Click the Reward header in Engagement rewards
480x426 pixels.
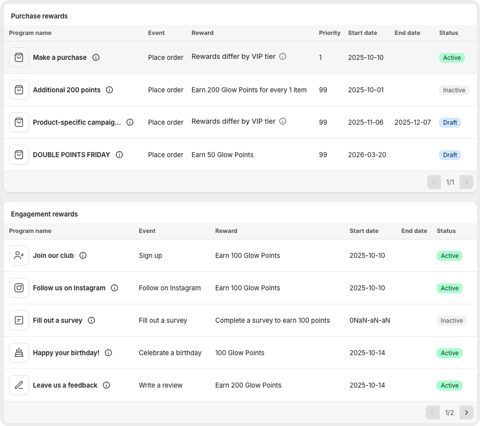click(x=226, y=231)
